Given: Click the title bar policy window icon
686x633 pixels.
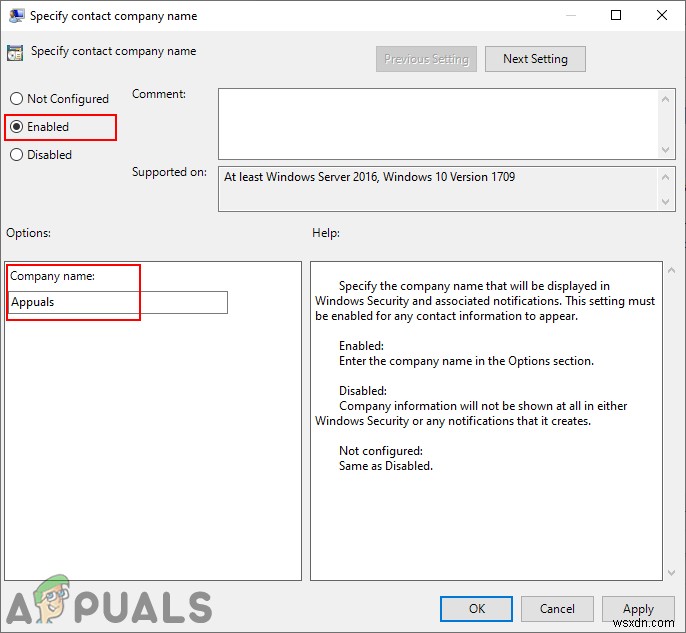Looking at the screenshot, I should (16, 16).
